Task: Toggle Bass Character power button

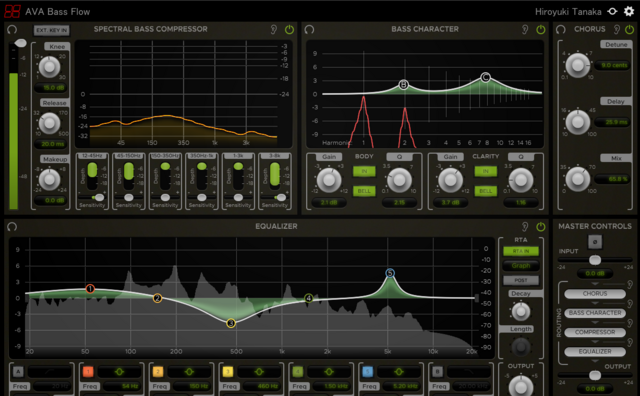Action: point(541,29)
